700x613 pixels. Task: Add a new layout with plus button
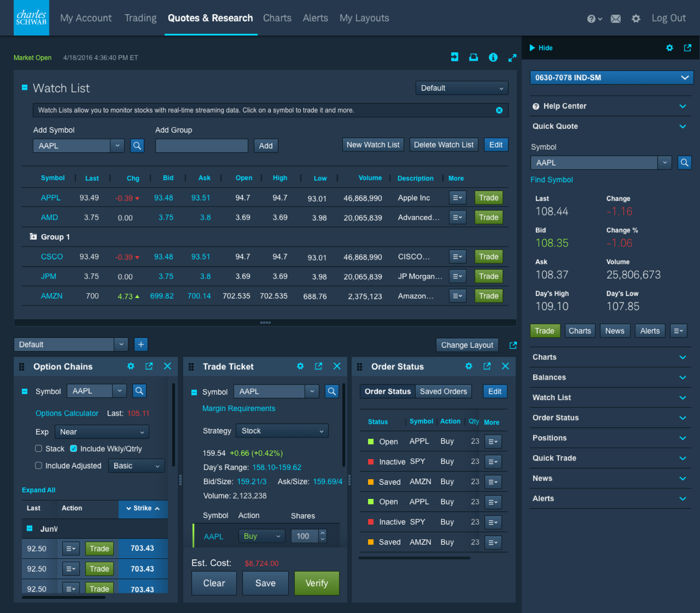(141, 345)
